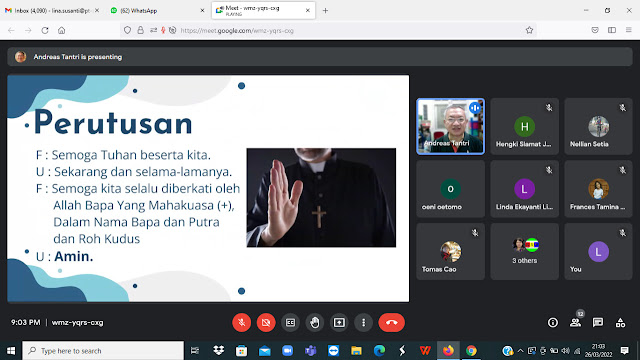Click taskbar 'Type here to search' box
The height and width of the screenshot is (360, 640).
click(x=103, y=351)
